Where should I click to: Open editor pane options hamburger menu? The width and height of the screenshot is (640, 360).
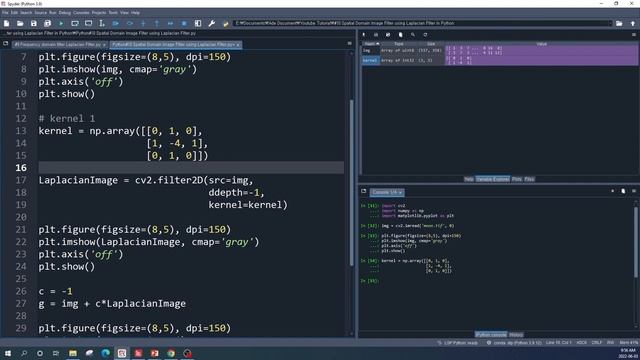[349, 43]
